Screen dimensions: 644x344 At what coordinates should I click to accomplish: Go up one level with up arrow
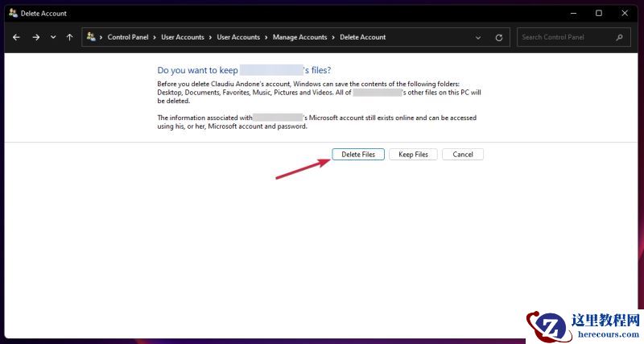[70, 37]
